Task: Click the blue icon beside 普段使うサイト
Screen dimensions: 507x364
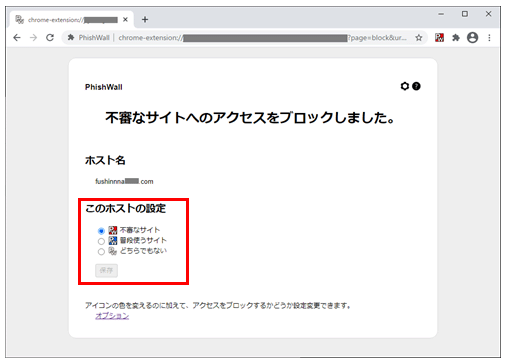Action: tap(113, 240)
